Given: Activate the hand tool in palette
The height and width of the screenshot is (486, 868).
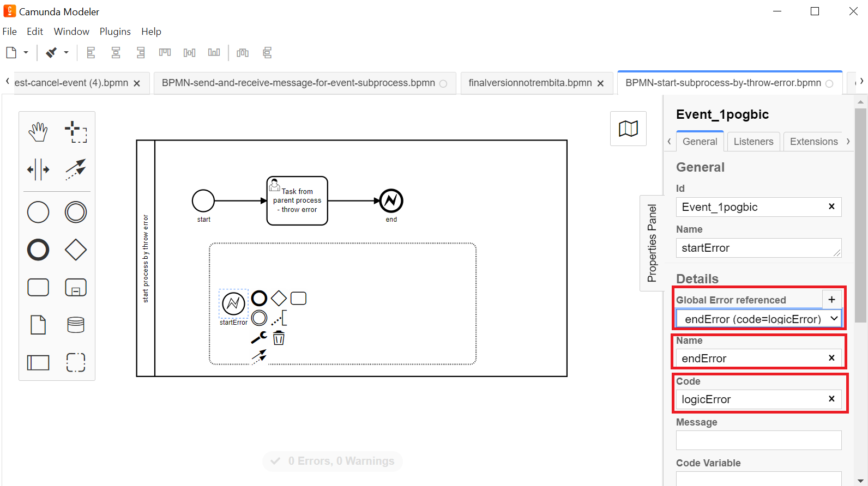Looking at the screenshot, I should (x=38, y=132).
